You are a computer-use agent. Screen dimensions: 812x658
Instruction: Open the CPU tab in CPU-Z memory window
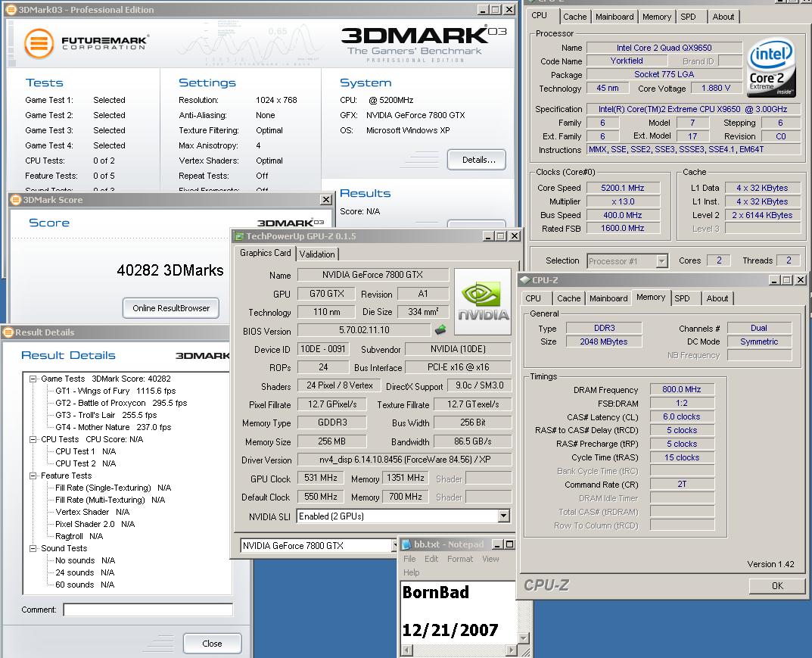533,298
